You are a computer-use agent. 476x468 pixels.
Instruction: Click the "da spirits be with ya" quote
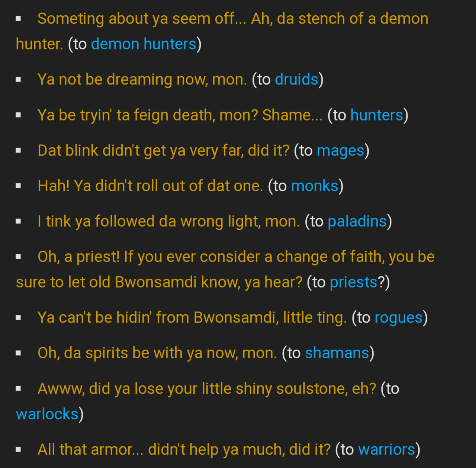pyautogui.click(x=157, y=353)
